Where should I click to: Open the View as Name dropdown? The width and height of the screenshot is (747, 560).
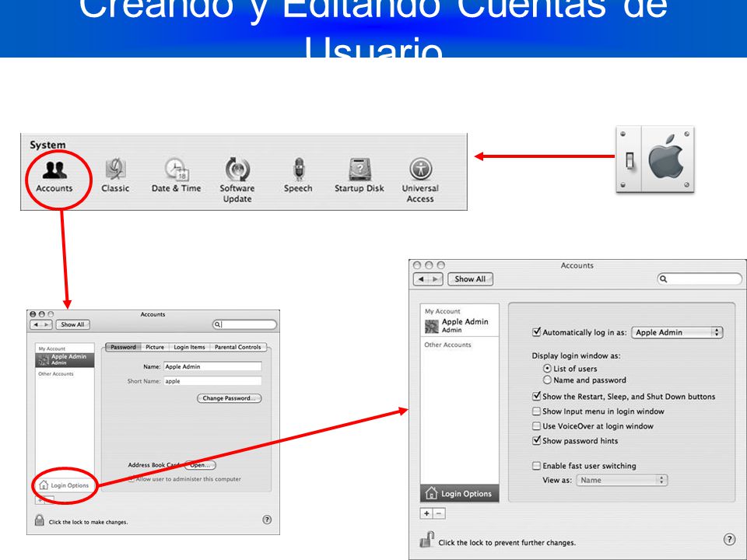click(622, 480)
